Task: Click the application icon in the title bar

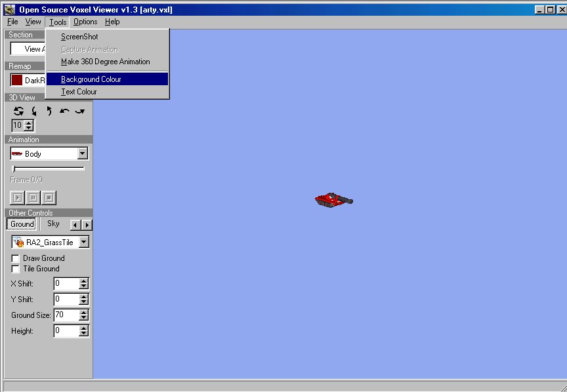Action: click(x=10, y=9)
